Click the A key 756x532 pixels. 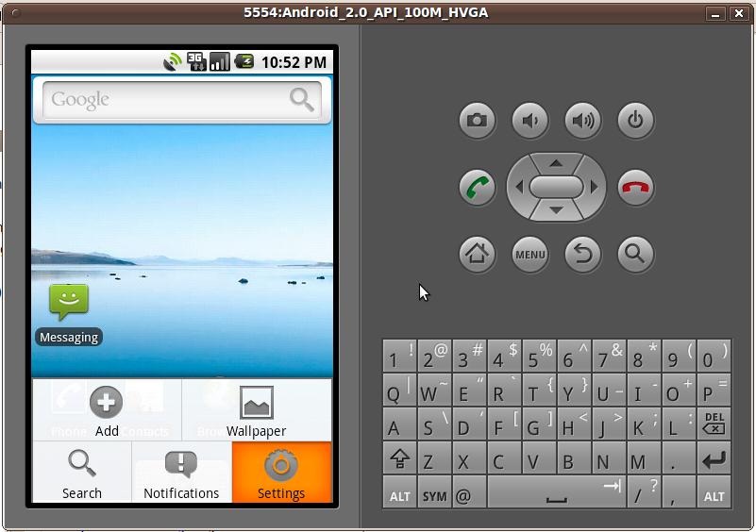pos(399,424)
